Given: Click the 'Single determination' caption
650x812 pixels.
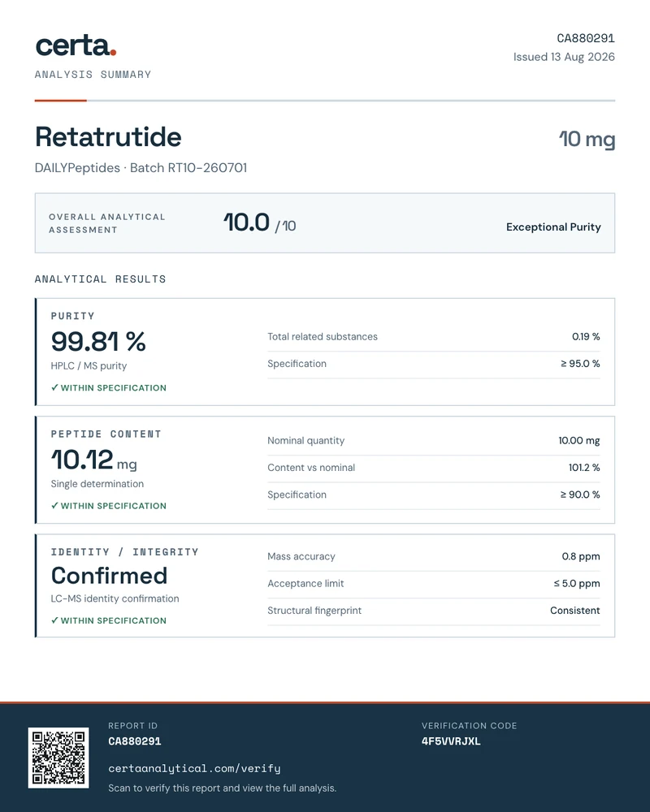Looking at the screenshot, I should click(97, 484).
